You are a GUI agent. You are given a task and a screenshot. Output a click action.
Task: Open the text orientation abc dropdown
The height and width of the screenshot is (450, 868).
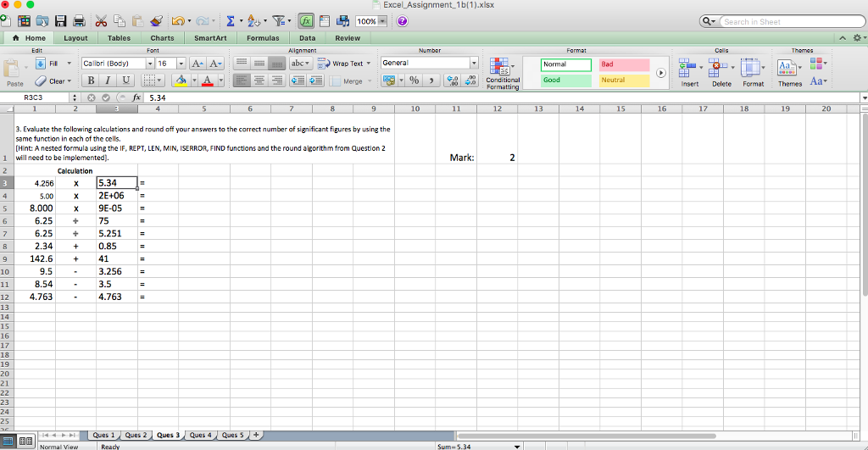tap(301, 63)
